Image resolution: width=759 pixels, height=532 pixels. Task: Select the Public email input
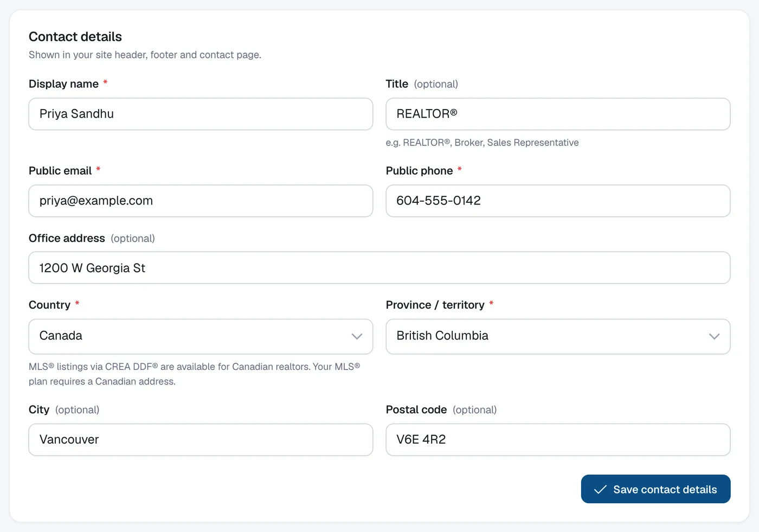click(x=201, y=201)
